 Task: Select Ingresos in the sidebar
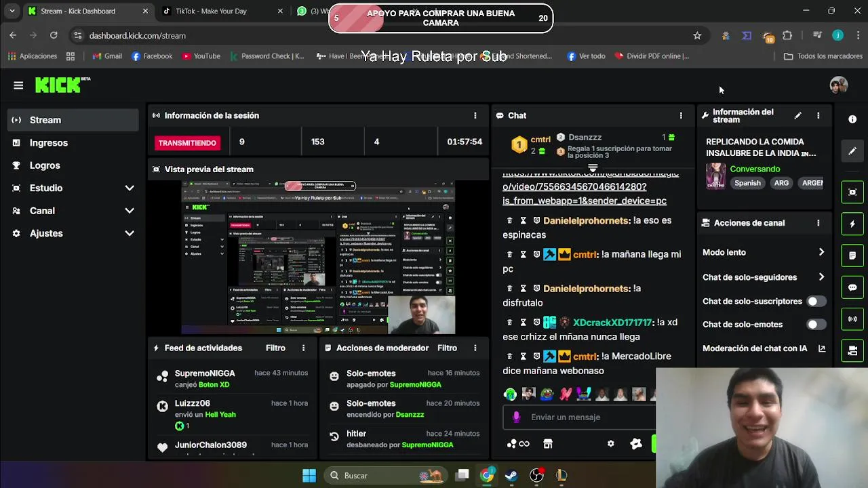point(73,143)
